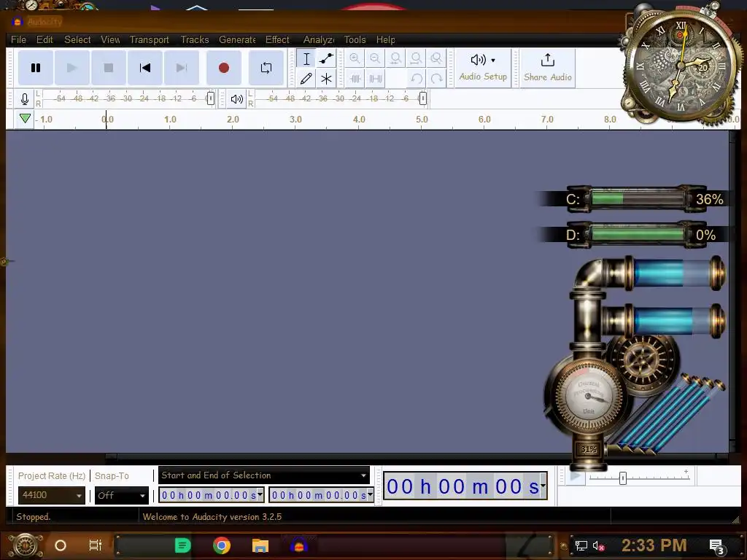Click the Cortana circle on the taskbar
The width and height of the screenshot is (747, 560).
tap(61, 545)
